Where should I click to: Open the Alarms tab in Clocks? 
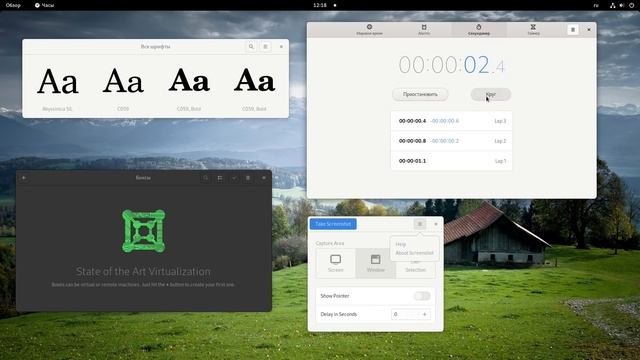pos(424,29)
